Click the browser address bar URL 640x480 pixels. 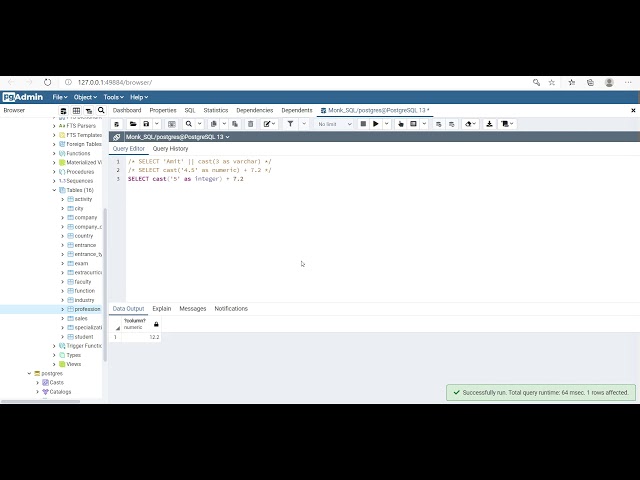point(115,82)
